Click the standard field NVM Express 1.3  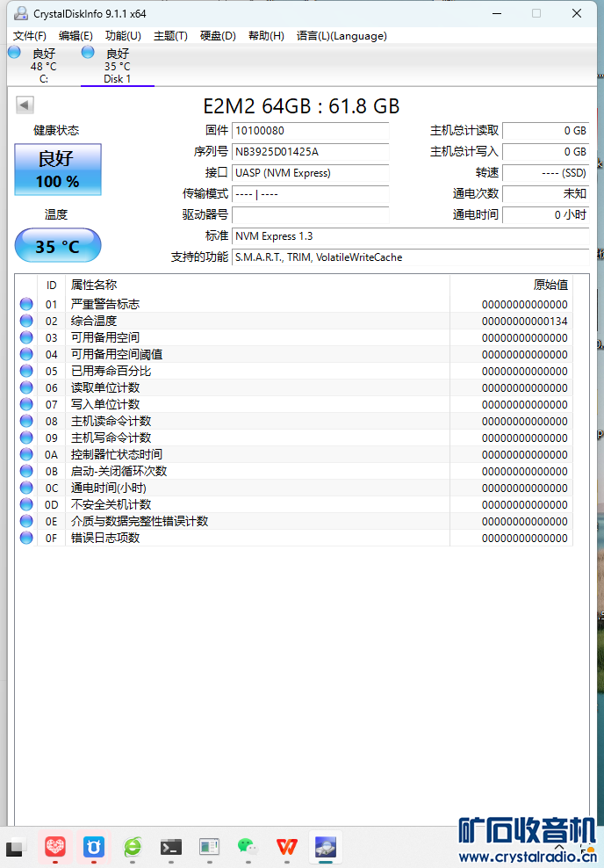[x=410, y=236]
